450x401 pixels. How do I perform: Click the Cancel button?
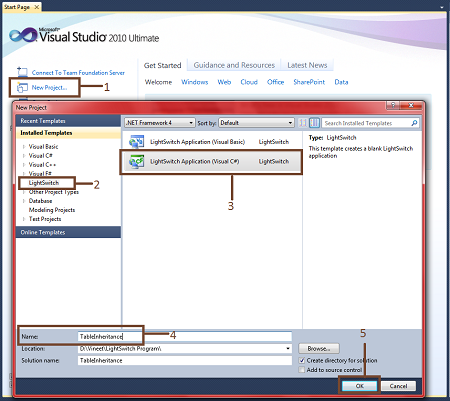pos(398,386)
